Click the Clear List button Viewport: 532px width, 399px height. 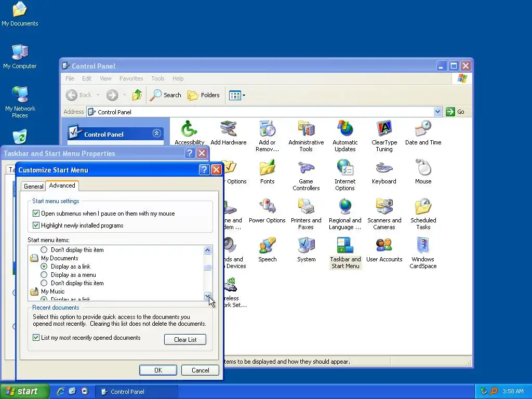(x=185, y=340)
